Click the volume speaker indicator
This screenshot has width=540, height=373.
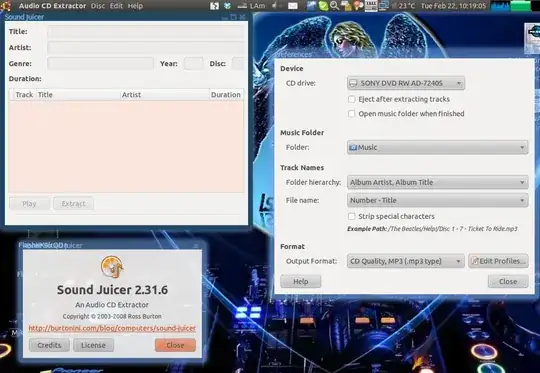tap(276, 6)
